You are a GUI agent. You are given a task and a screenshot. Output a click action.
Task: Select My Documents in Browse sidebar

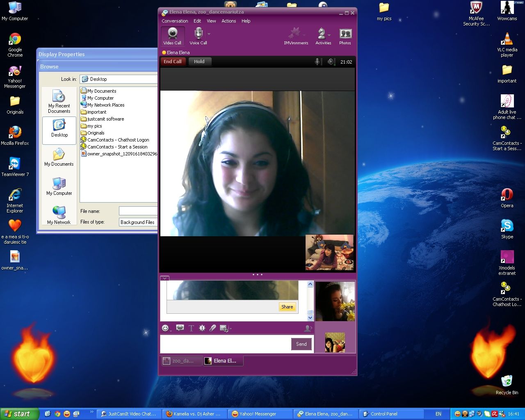59,157
